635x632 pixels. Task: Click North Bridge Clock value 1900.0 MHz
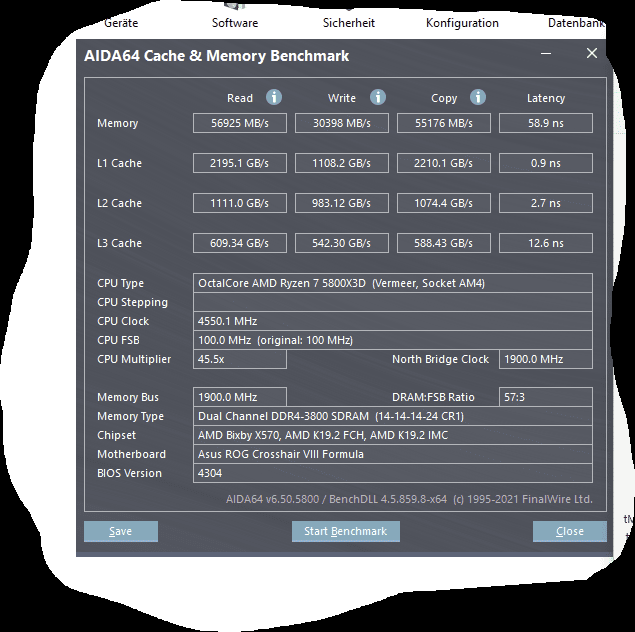point(546,359)
